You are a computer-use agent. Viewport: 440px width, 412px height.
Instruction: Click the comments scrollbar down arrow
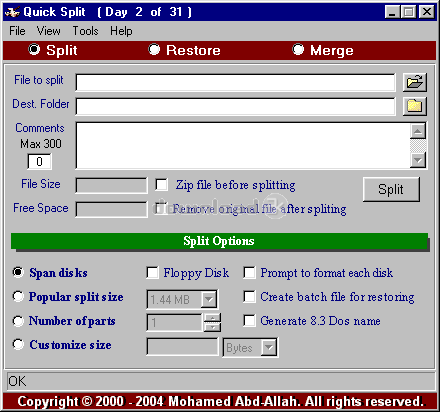(418, 160)
